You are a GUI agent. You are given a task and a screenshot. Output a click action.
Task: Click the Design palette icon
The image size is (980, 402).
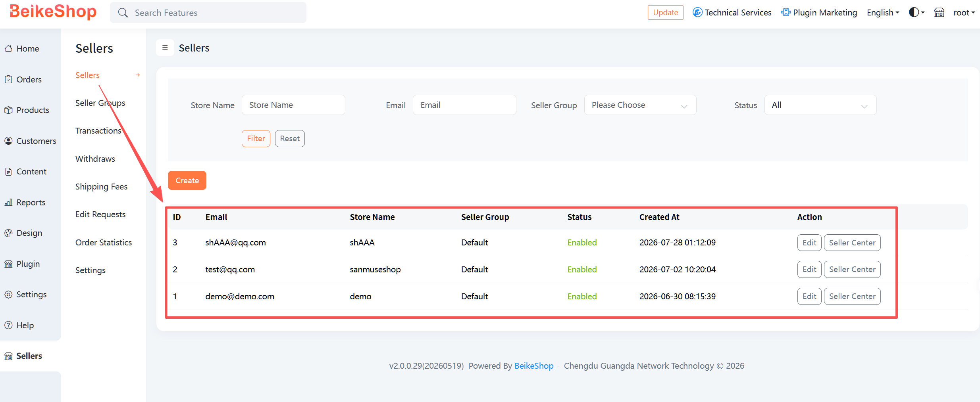(8, 233)
